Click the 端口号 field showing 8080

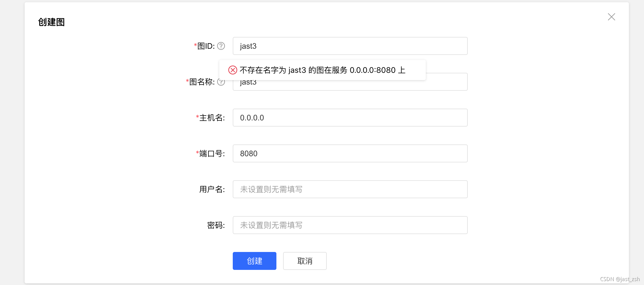pos(350,153)
